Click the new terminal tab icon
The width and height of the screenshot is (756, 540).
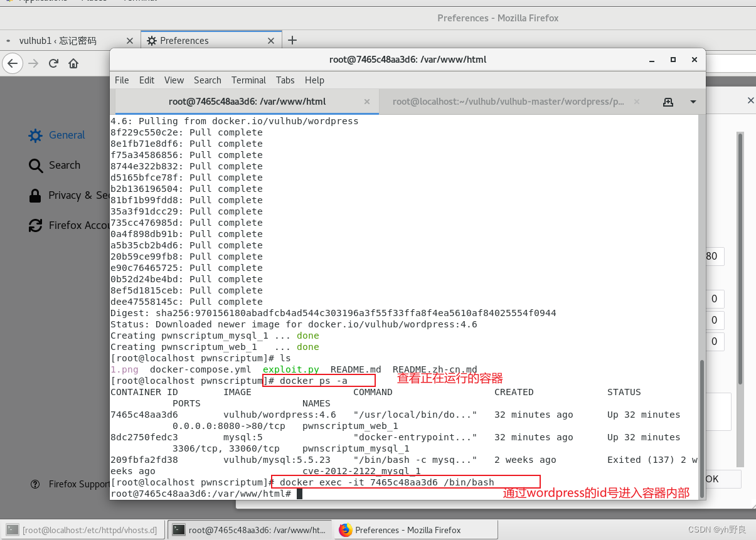click(x=668, y=102)
